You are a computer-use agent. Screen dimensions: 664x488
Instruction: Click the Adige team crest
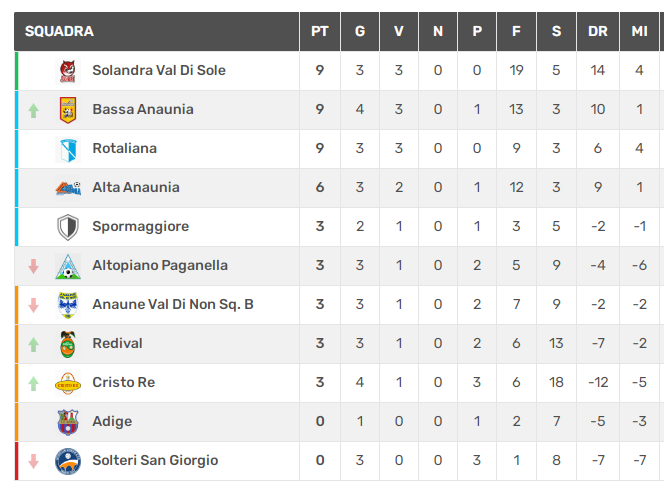tap(68, 422)
